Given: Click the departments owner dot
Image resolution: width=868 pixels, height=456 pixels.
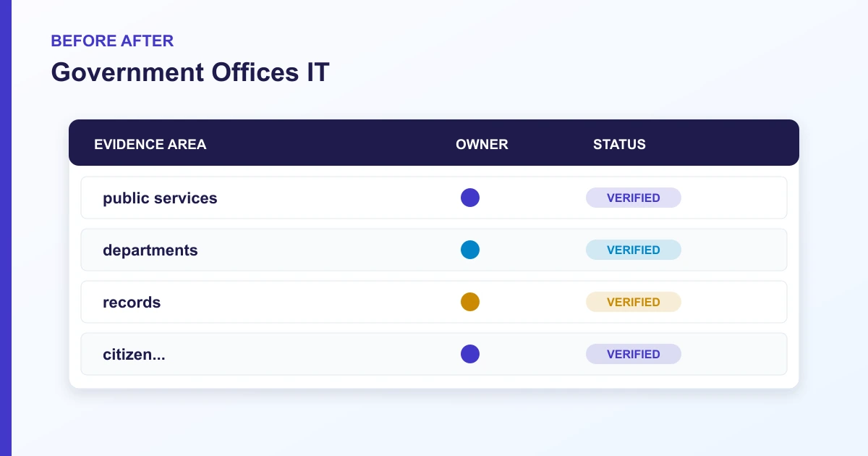Looking at the screenshot, I should click(470, 250).
